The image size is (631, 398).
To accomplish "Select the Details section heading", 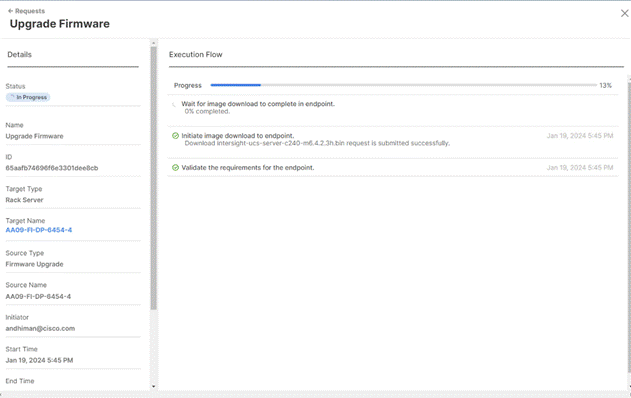I will 19,55.
